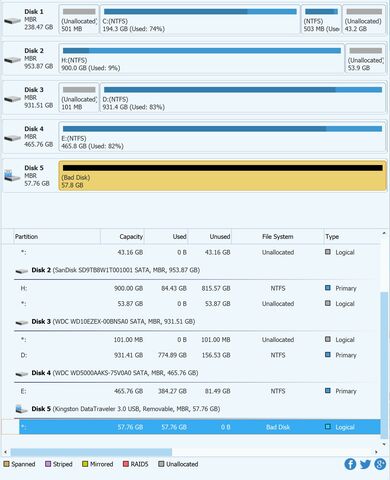390x480 pixels.
Task: Click the 84.43 GB used value
Action: tap(174, 288)
